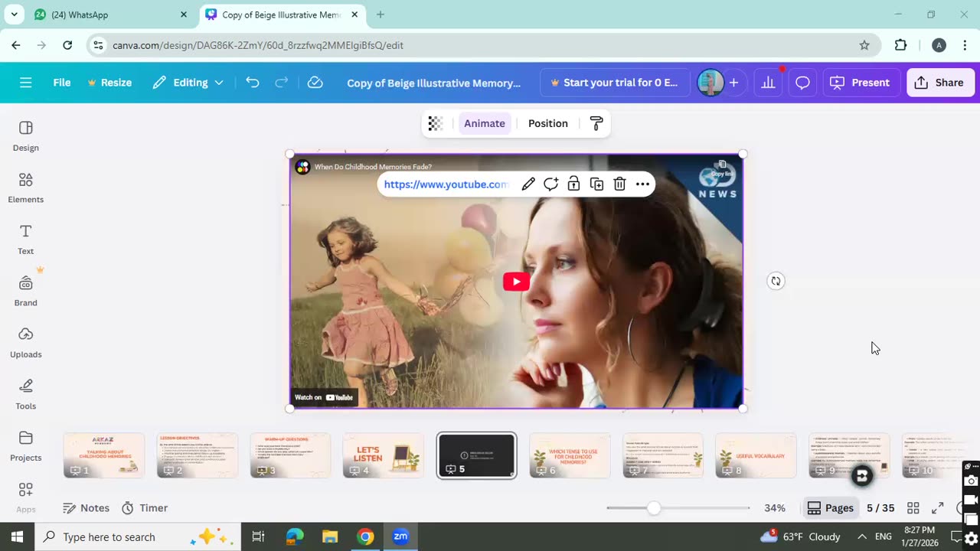This screenshot has height=551, width=980.
Task: Click the Animate button
Action: (x=485, y=123)
